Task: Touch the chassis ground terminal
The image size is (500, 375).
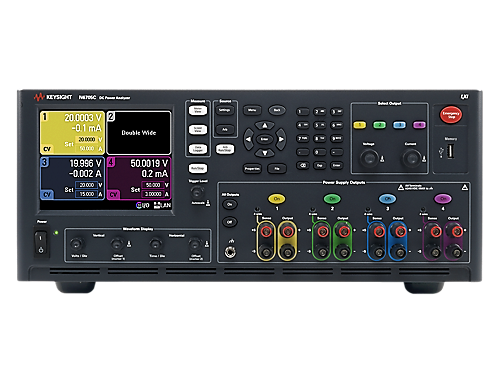Action: (x=230, y=252)
